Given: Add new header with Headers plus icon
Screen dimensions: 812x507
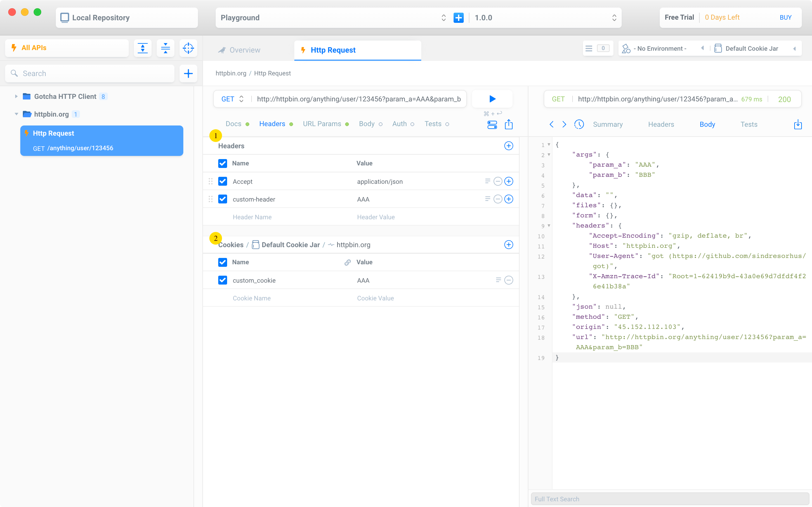Looking at the screenshot, I should pos(509,146).
